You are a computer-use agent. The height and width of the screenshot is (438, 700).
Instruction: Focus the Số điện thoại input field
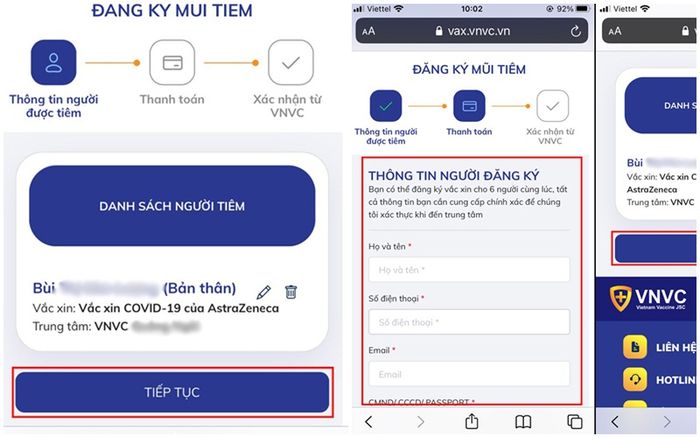click(x=469, y=322)
